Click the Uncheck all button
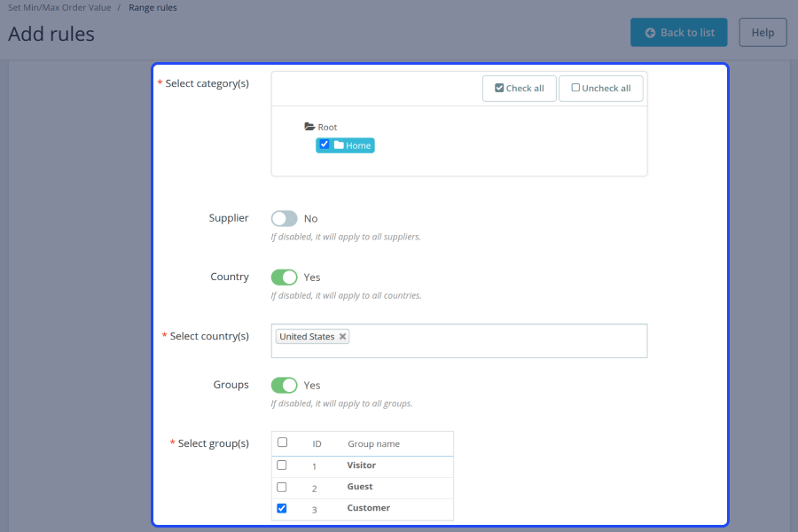The width and height of the screenshot is (798, 532). tap(600, 89)
